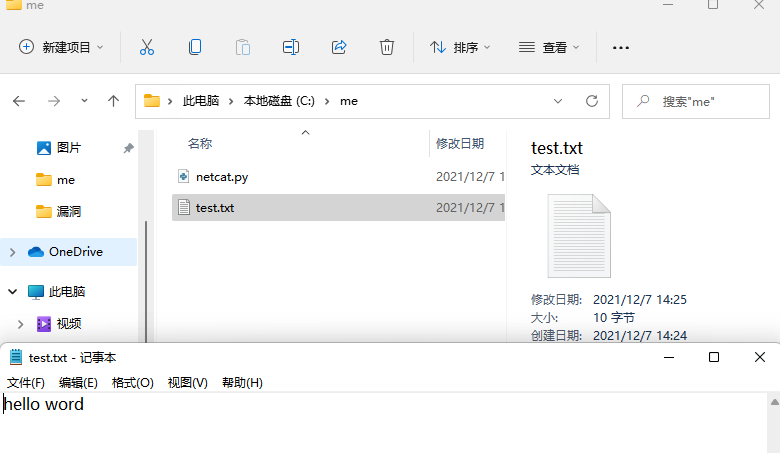
Task: Maximize the Notepad window
Action: pyautogui.click(x=714, y=357)
